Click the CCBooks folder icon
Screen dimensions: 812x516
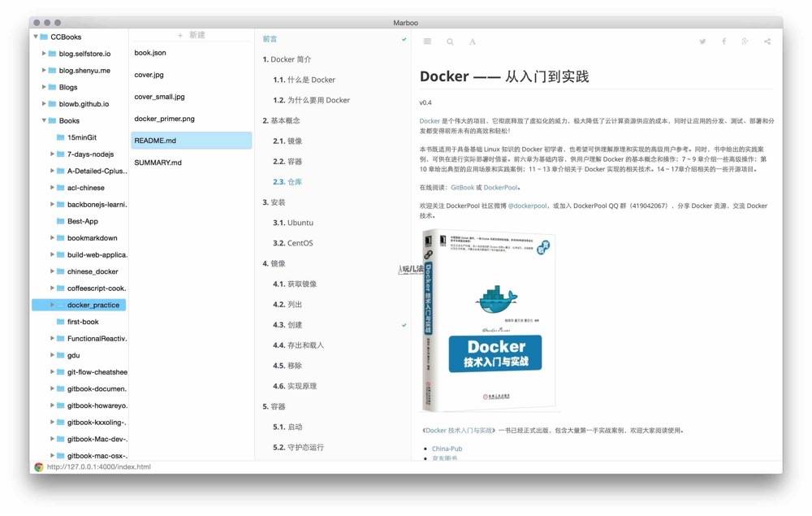pos(44,37)
